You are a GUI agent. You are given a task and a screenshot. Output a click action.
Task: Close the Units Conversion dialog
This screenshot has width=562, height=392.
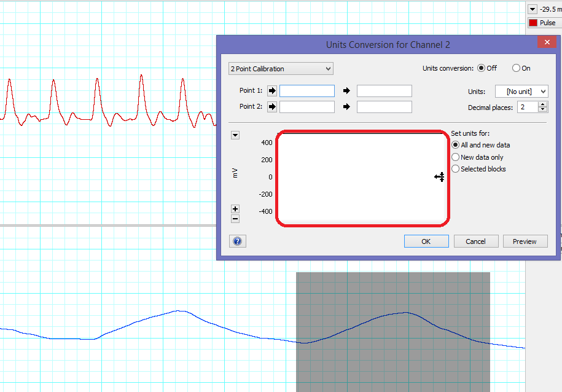[545, 42]
